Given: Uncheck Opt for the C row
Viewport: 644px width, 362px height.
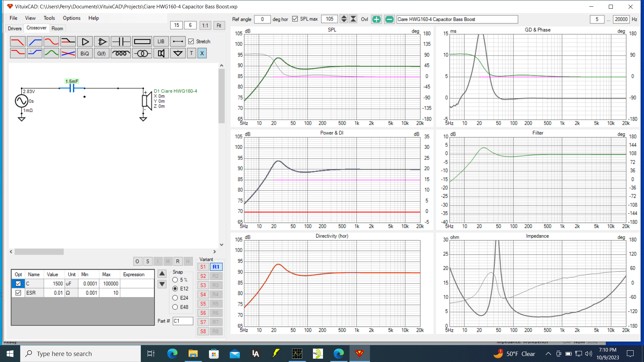Looking at the screenshot, I should 18,284.
